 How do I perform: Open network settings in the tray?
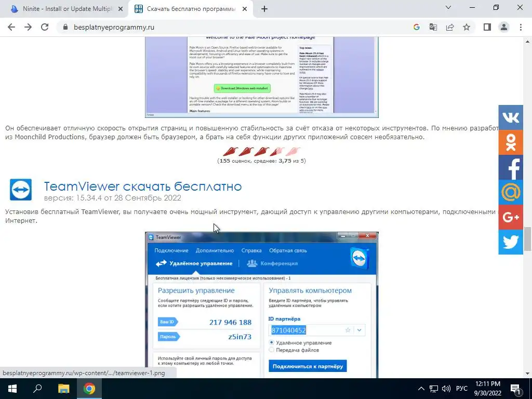point(434,389)
